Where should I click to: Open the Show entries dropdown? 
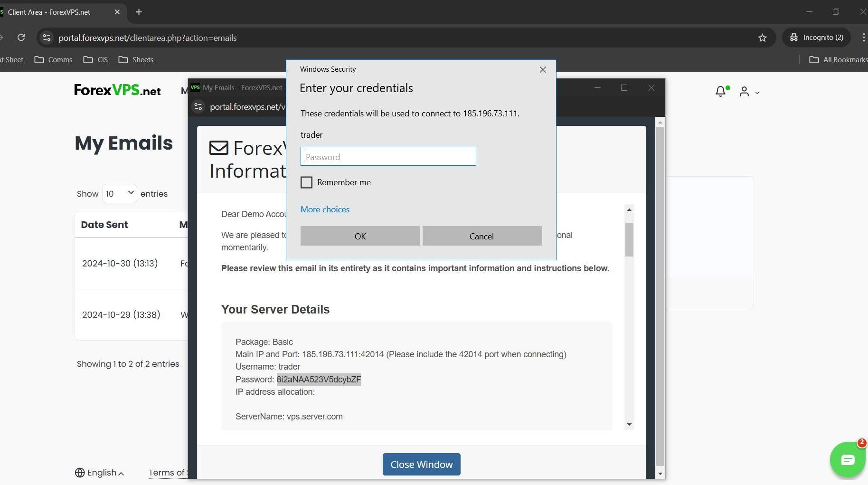(x=120, y=193)
